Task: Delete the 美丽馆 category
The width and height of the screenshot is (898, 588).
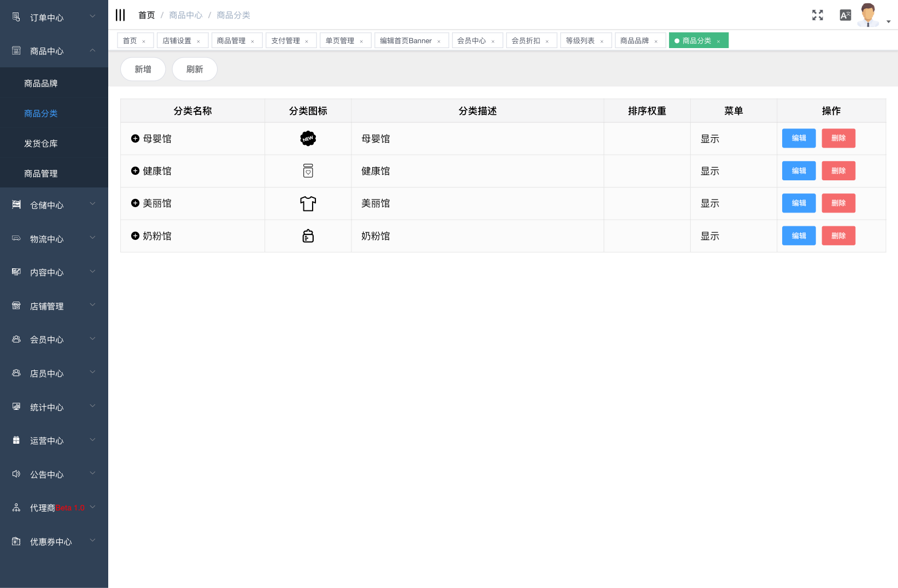Action: coord(838,203)
